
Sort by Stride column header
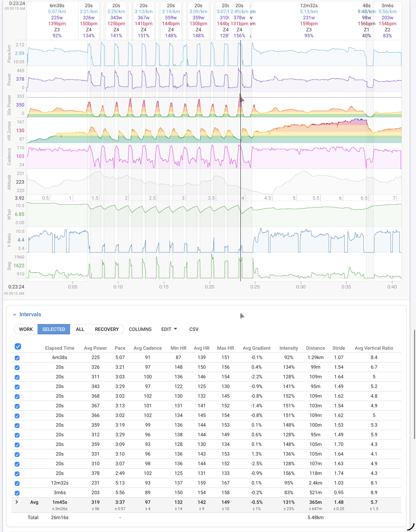click(339, 348)
